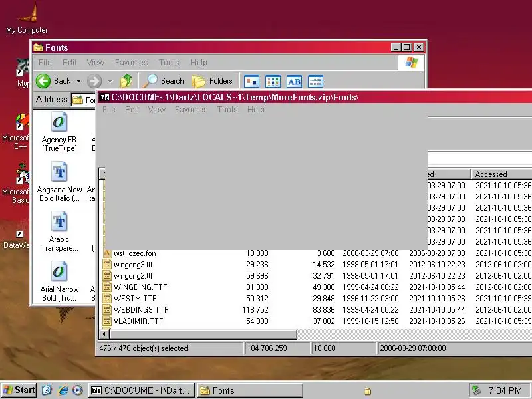
Task: Select the Arial Narrow Bold font icon
Action: pyautogui.click(x=59, y=271)
